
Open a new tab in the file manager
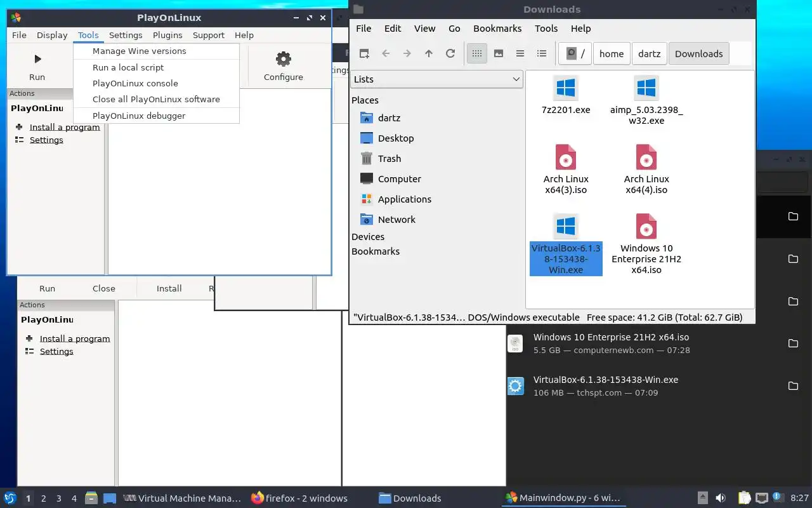click(x=364, y=54)
